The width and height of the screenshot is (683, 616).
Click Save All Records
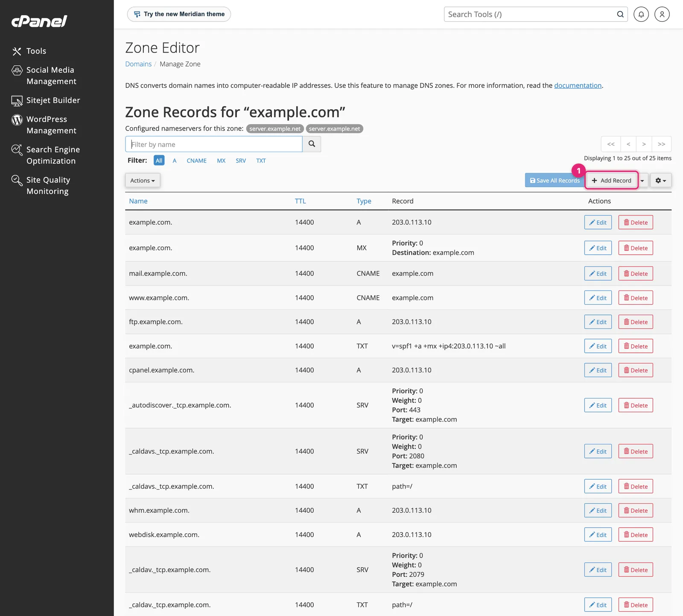pos(555,180)
